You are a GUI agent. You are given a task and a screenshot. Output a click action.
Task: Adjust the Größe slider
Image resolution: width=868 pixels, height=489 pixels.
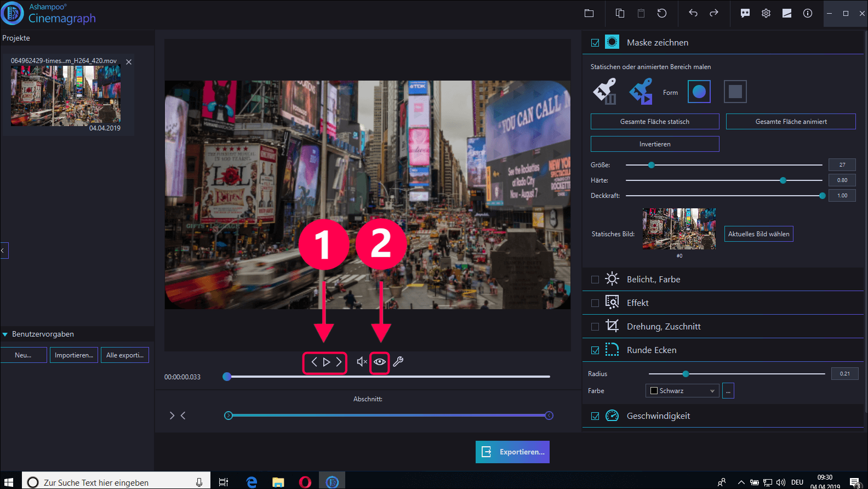tap(652, 165)
